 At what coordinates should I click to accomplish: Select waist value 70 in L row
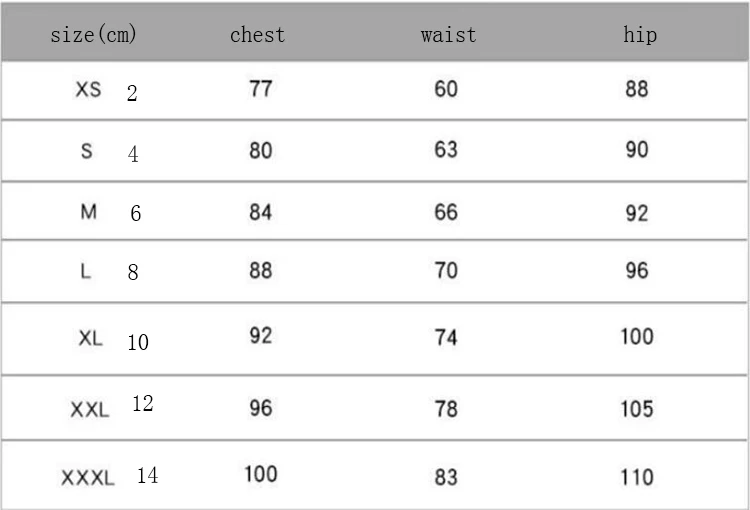pyautogui.click(x=446, y=271)
